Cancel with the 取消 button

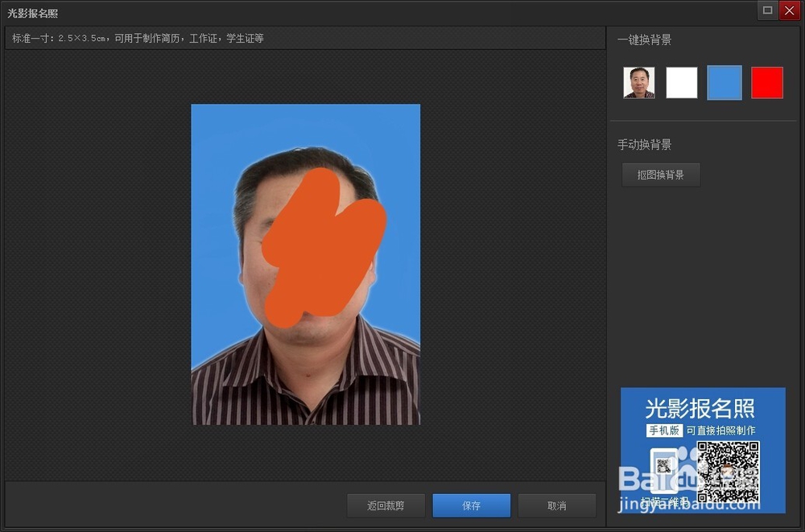(x=557, y=505)
